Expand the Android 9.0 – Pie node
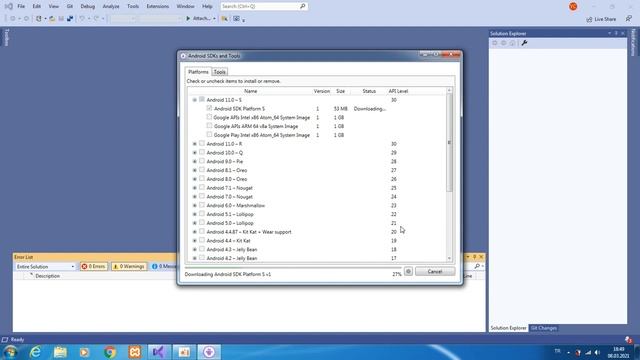 (195, 162)
